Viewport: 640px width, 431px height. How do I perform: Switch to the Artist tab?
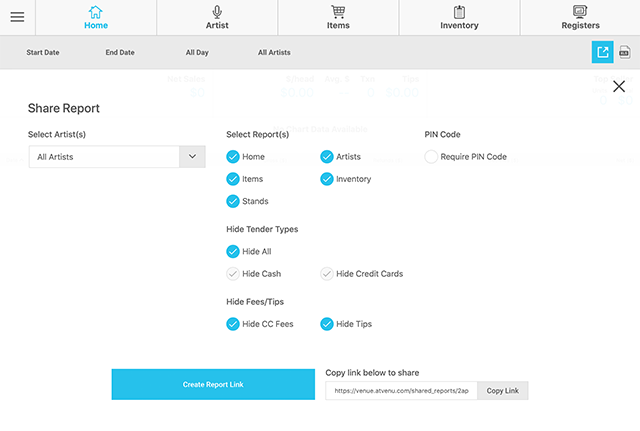[217, 17]
